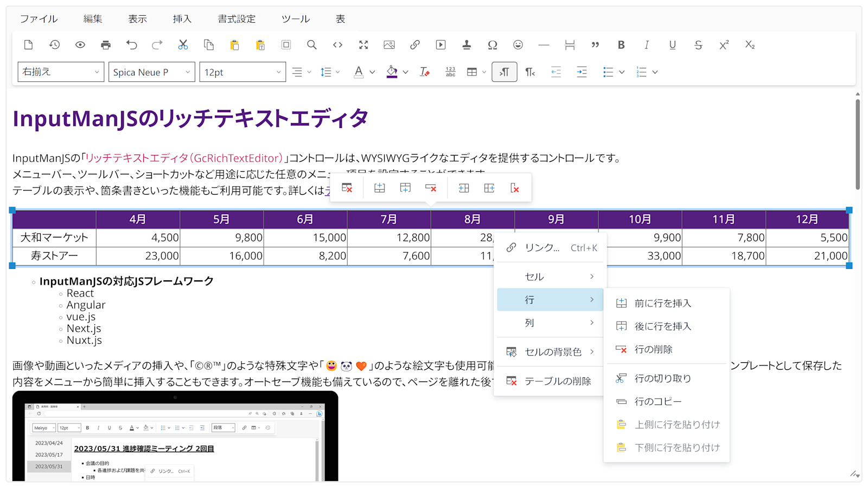Toggle strikethrough formatting

tap(698, 45)
